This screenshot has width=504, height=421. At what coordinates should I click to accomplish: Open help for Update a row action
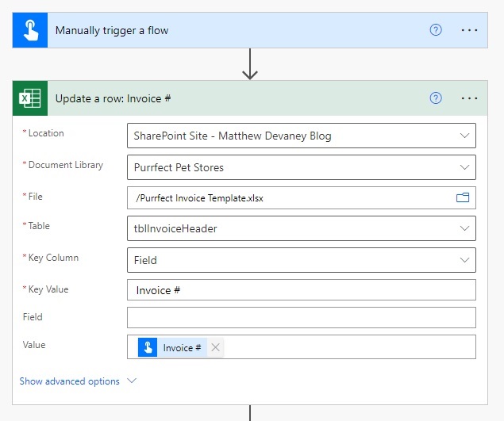click(436, 98)
